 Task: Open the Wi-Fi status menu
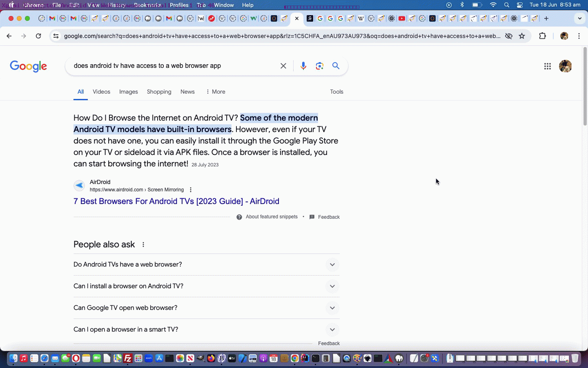pyautogui.click(x=493, y=5)
